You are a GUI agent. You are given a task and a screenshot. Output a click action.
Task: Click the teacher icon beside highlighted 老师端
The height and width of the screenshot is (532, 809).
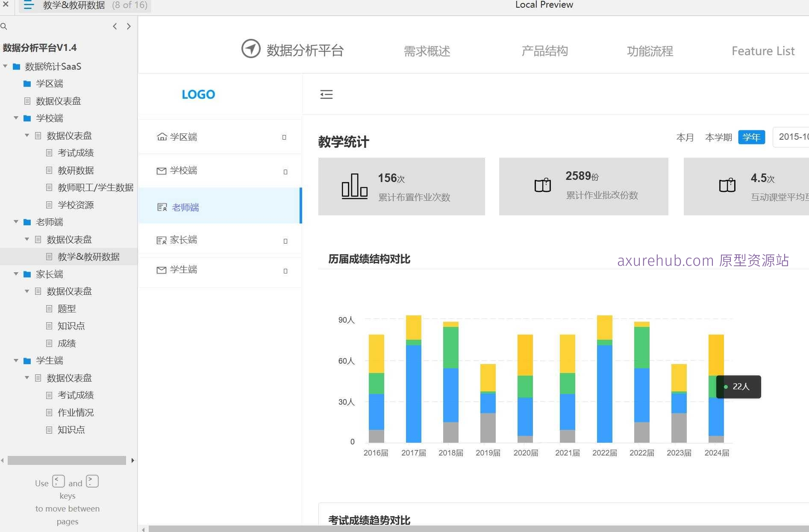pyautogui.click(x=162, y=207)
